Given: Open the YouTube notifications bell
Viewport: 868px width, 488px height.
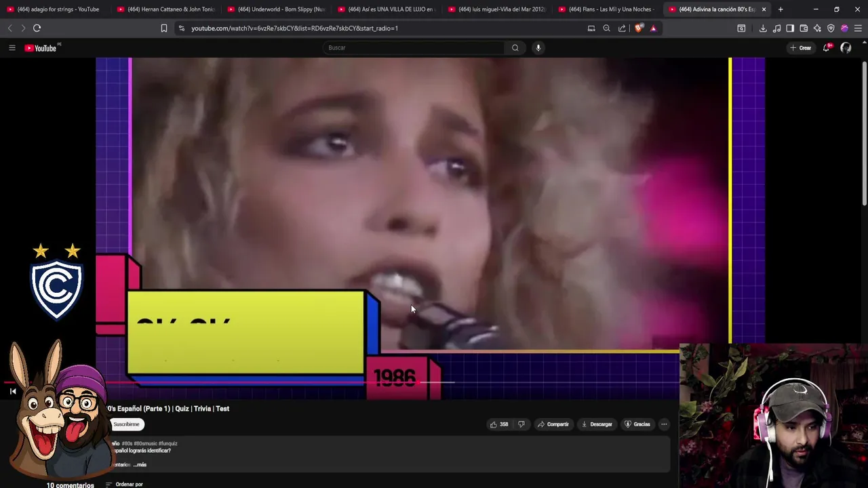Looking at the screenshot, I should point(827,47).
